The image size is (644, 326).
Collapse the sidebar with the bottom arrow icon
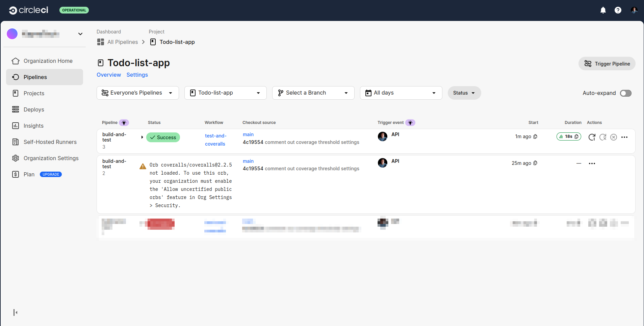tap(15, 312)
